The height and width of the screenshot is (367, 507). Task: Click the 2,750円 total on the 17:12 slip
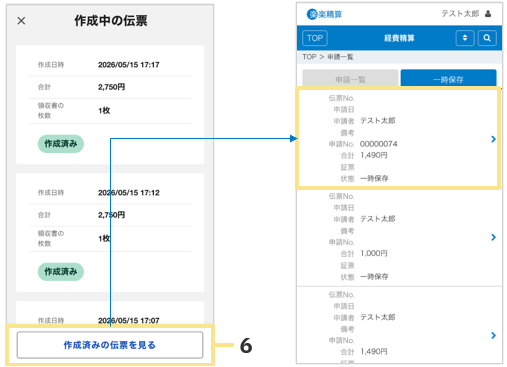click(x=111, y=215)
